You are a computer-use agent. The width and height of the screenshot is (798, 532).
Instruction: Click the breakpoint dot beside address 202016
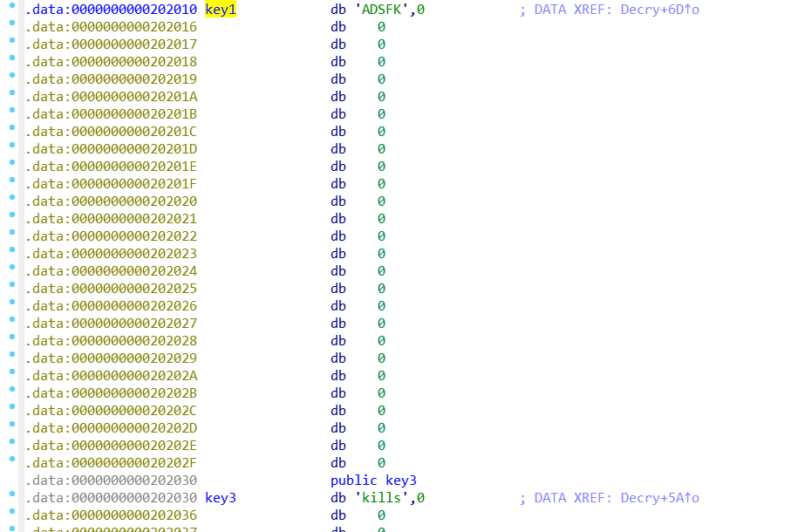tap(12, 23)
